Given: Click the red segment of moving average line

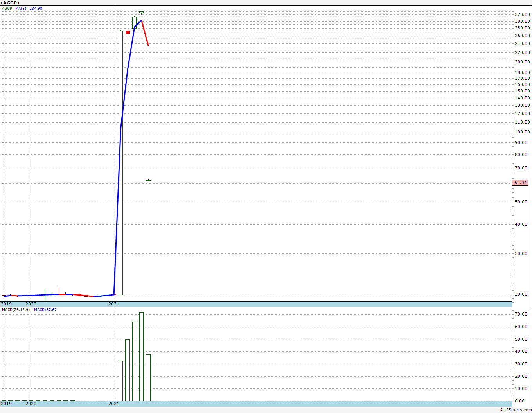Looking at the screenshot, I should [145, 33].
